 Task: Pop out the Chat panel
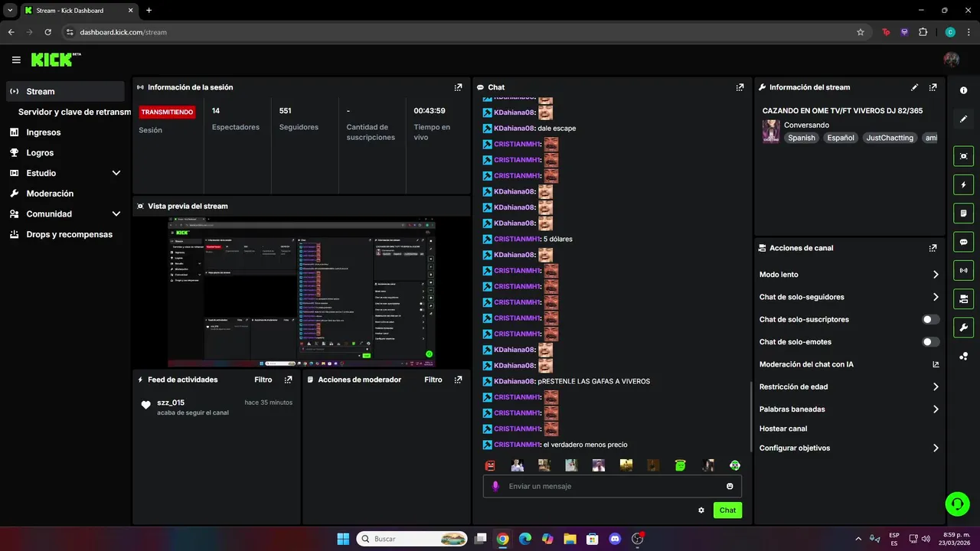(740, 87)
